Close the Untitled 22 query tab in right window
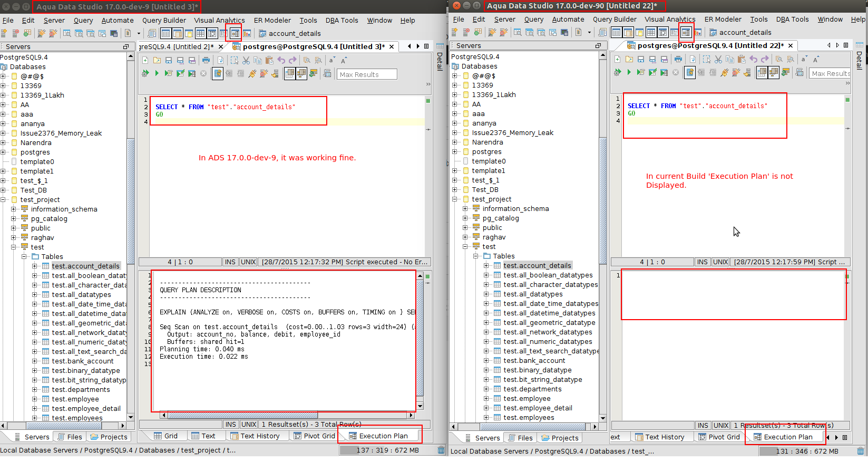The image size is (868, 461). [x=791, y=46]
